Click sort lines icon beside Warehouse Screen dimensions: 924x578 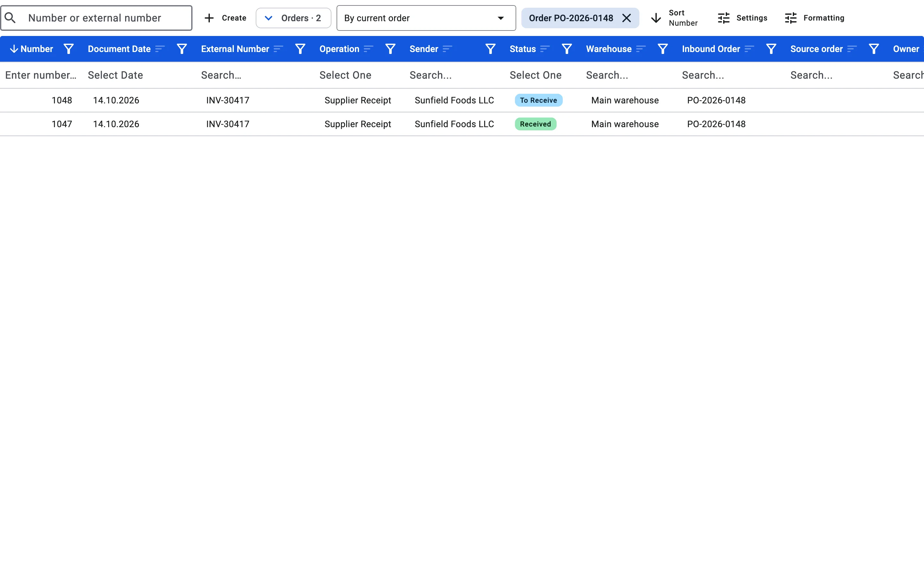(641, 49)
